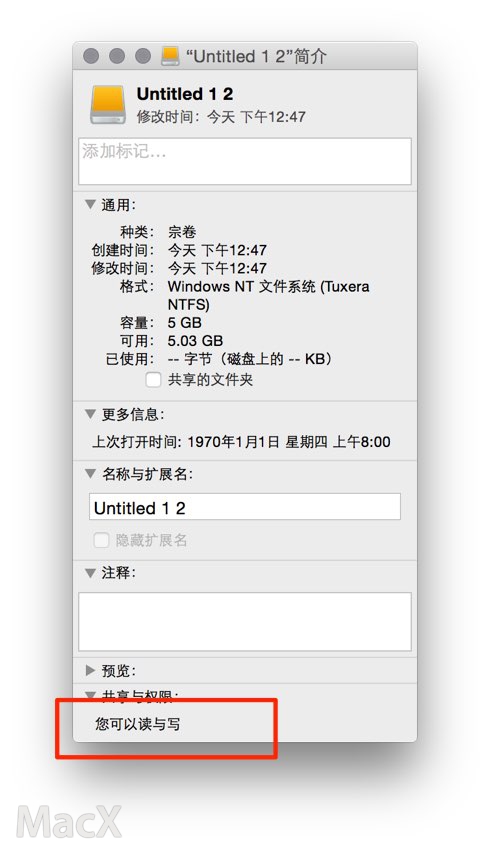Click the 您可以读与写 permission text

(138, 724)
